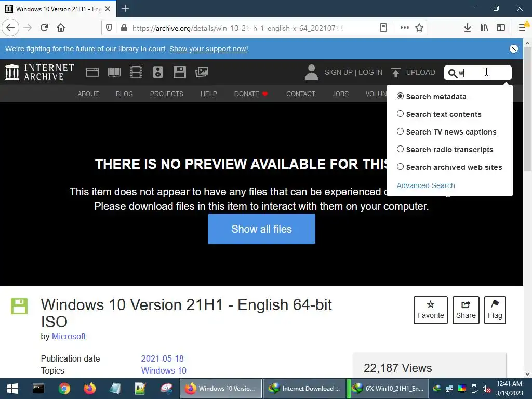532x399 pixels.
Task: Open the Software floppy disk icon
Action: (x=179, y=72)
